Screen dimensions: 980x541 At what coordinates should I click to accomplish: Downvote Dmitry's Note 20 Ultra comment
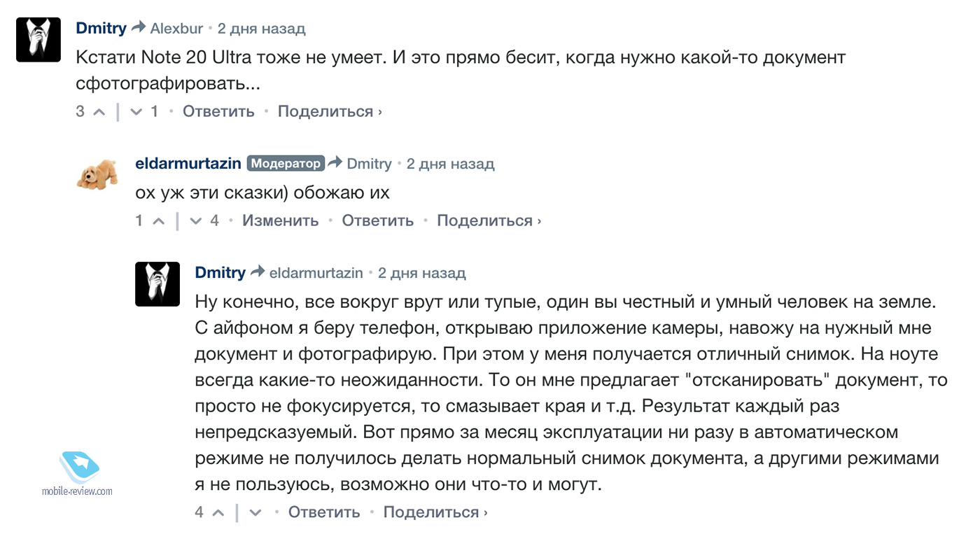click(136, 112)
